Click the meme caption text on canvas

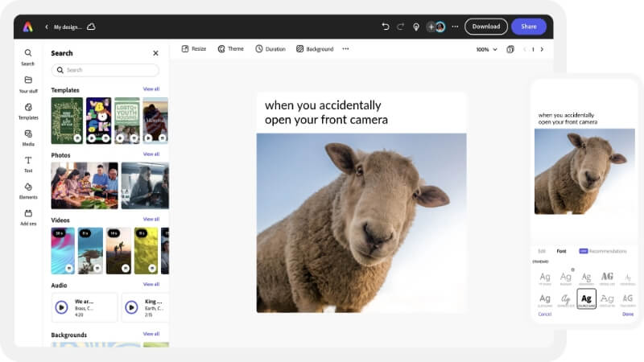pyautogui.click(x=326, y=113)
